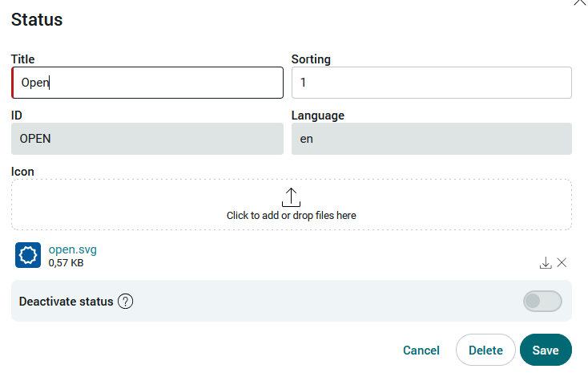Click into the Sorting field
Screen dimensions: 588x377
tap(432, 83)
